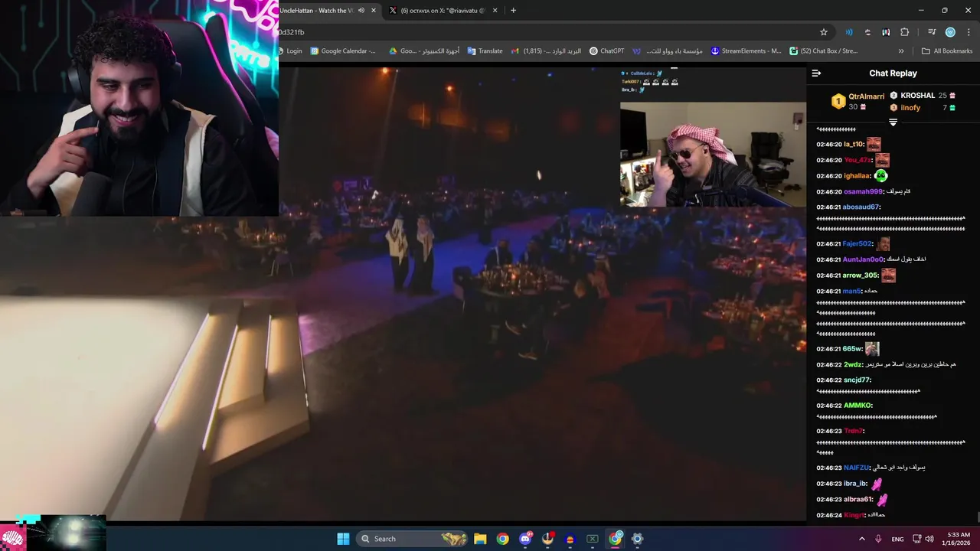The height and width of the screenshot is (551, 980).
Task: Show hidden system tray icons
Action: (x=862, y=539)
